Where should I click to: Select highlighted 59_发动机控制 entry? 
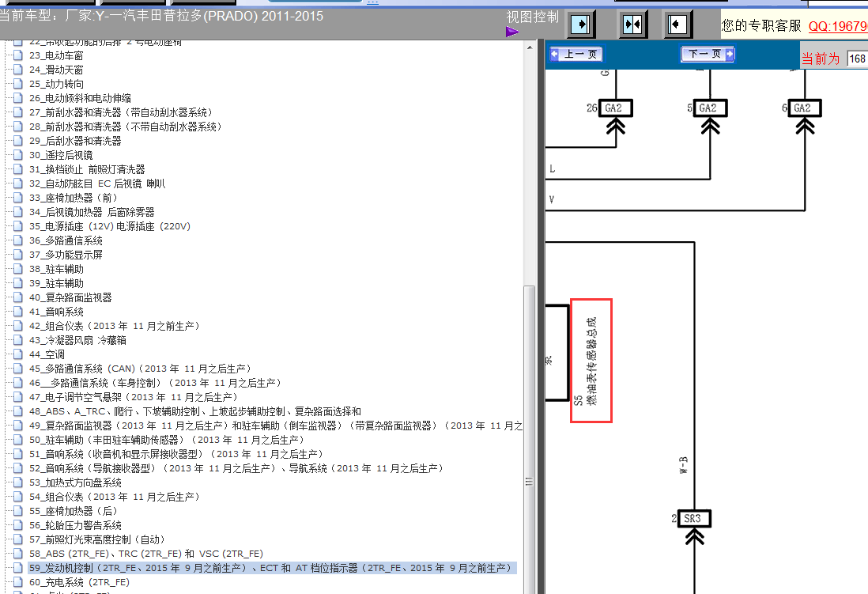click(272, 568)
